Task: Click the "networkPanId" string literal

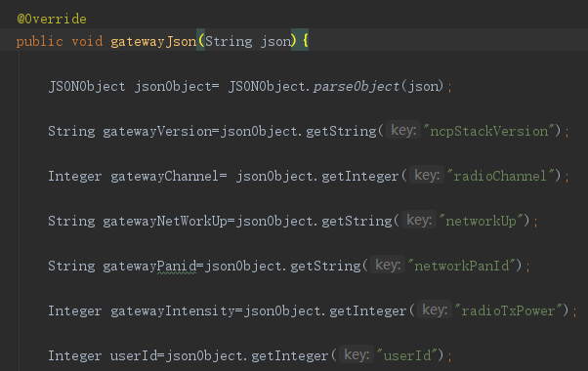Action: click(462, 267)
